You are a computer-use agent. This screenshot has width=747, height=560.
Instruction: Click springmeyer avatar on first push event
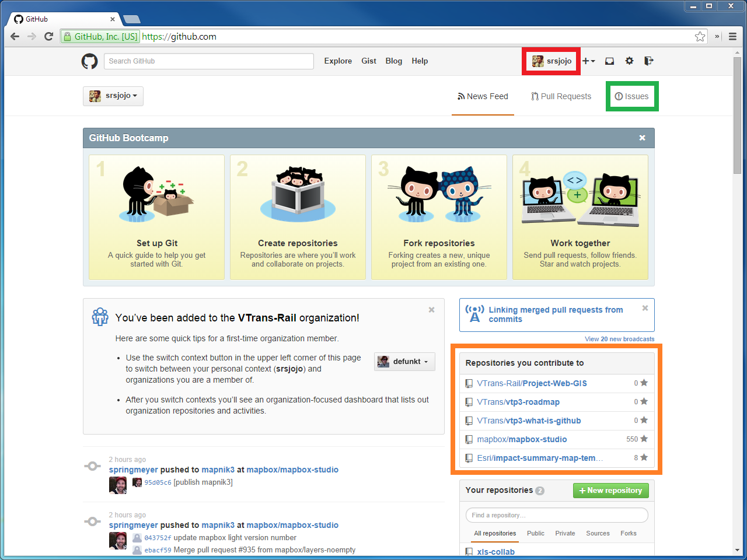(x=117, y=485)
